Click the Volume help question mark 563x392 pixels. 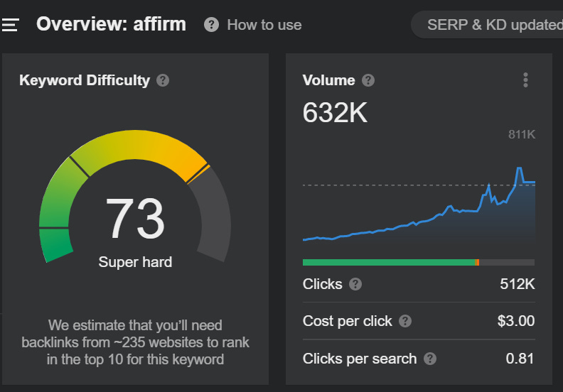click(368, 80)
